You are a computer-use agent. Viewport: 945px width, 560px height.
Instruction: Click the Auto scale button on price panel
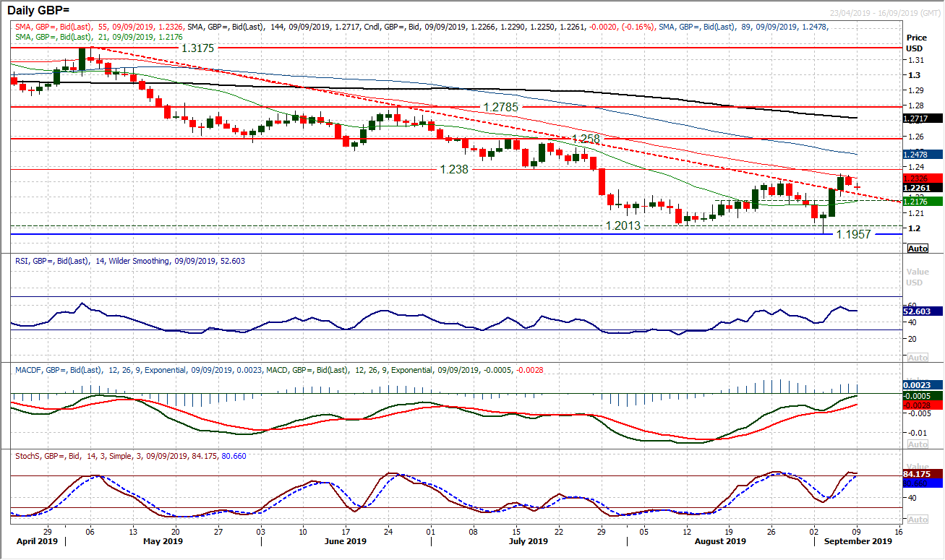917,249
